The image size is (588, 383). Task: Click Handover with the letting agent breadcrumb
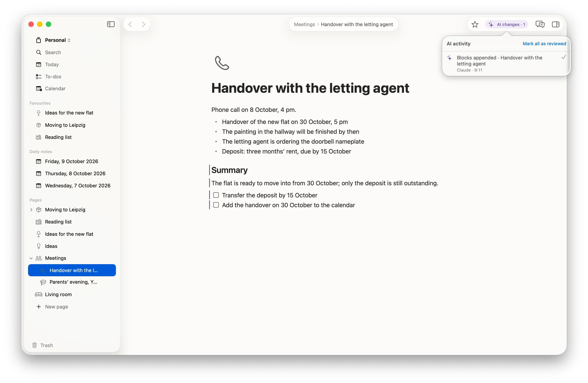pyautogui.click(x=357, y=24)
